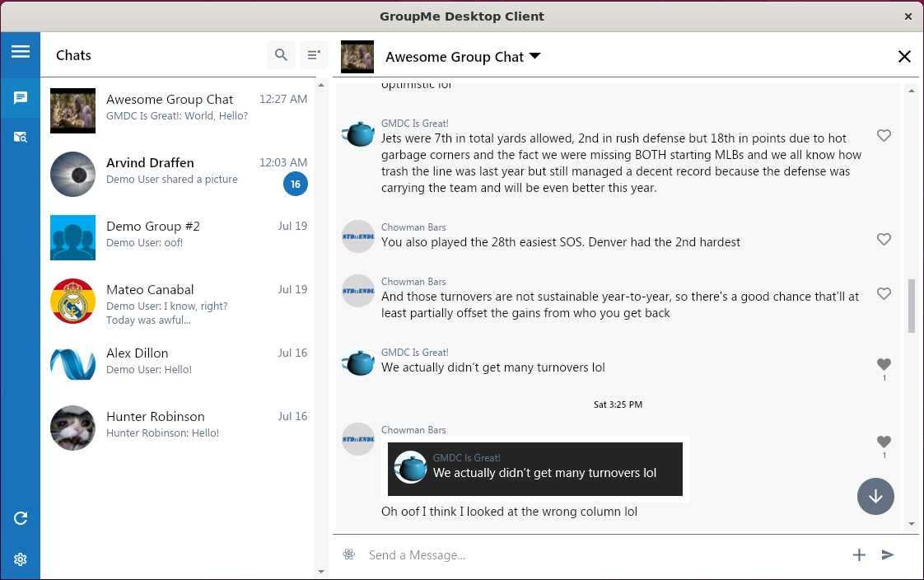Click the message pane scroll up arrow
Image resolution: width=924 pixels, height=580 pixels.
tap(912, 91)
